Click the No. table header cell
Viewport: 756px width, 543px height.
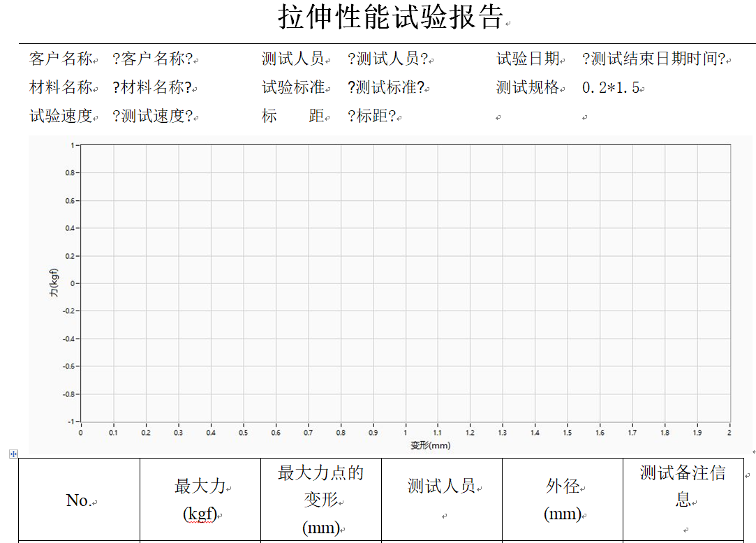coord(79,500)
